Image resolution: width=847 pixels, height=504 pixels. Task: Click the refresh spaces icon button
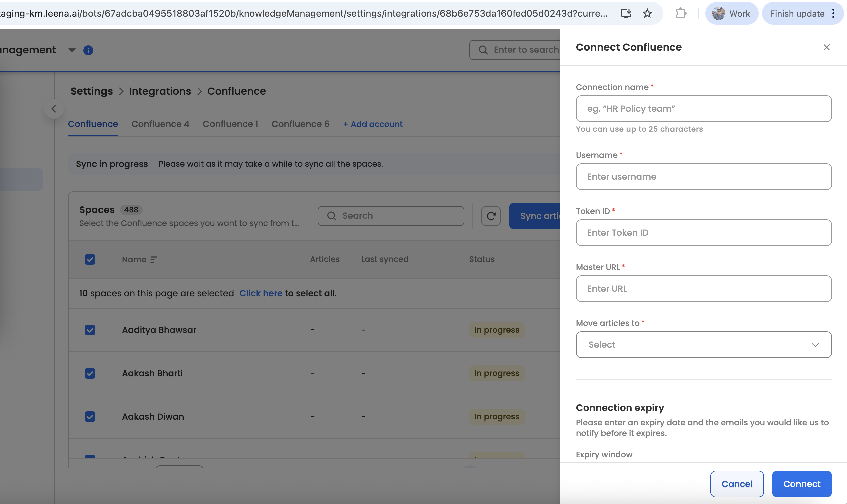(x=491, y=216)
